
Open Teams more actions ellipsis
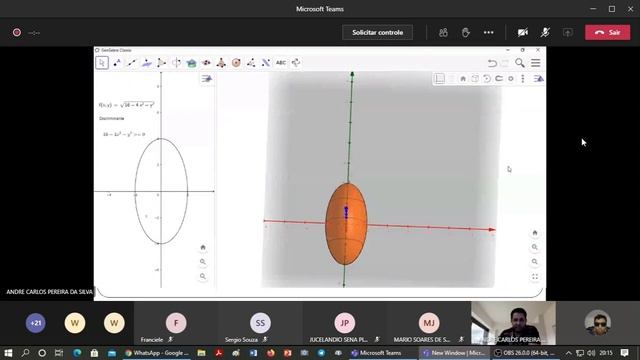tap(489, 32)
